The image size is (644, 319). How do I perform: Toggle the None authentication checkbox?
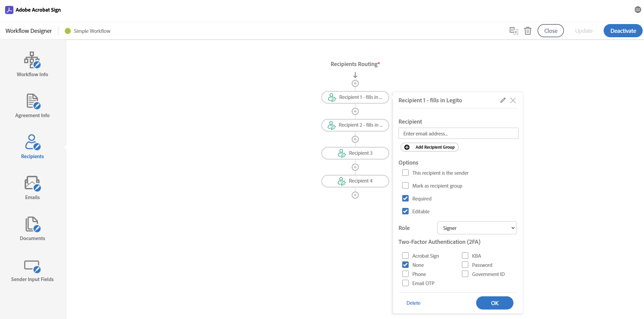pos(405,265)
